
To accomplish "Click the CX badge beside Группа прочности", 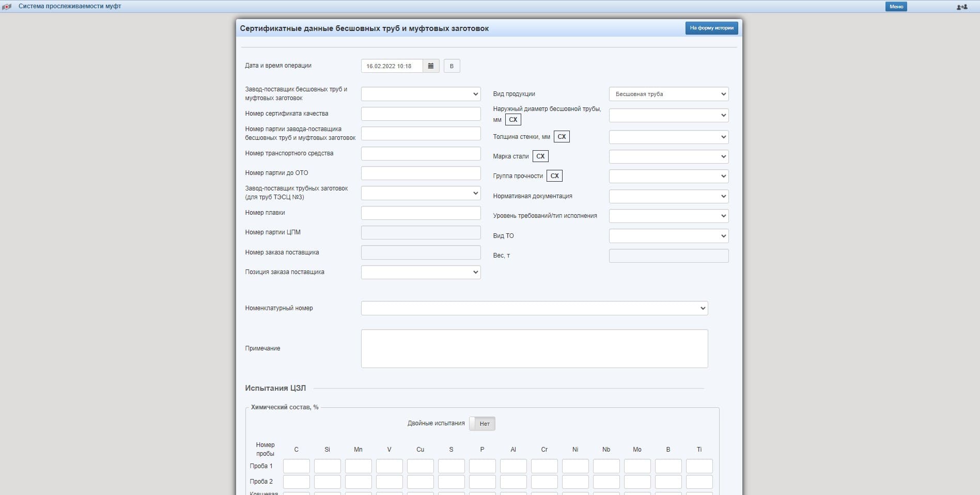I will click(554, 176).
